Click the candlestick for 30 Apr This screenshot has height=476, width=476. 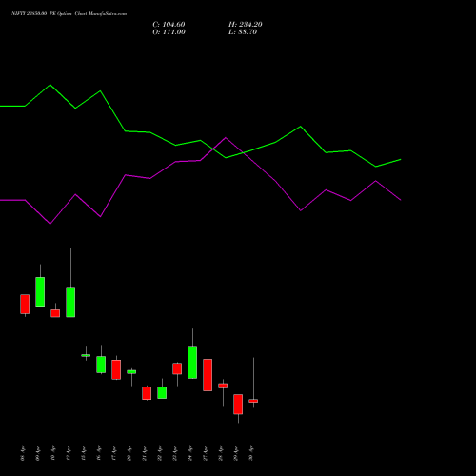(x=253, y=401)
